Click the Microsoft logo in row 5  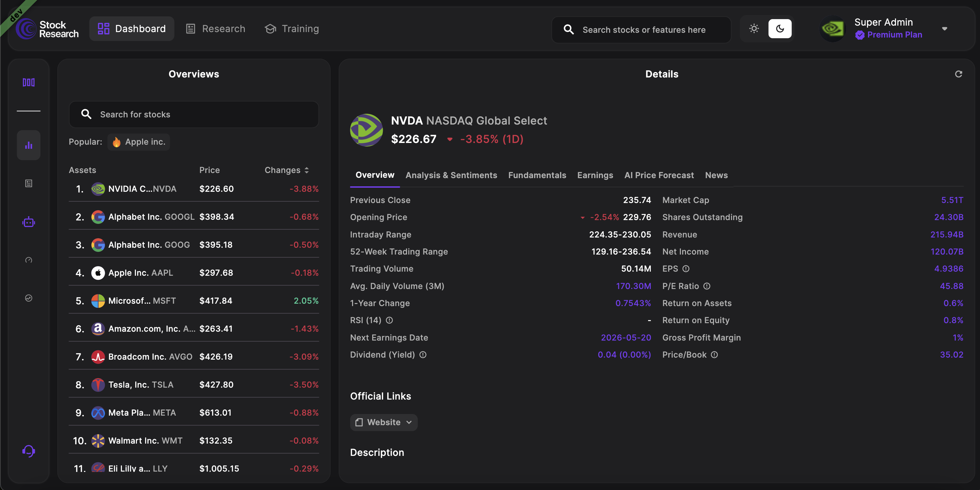click(98, 301)
